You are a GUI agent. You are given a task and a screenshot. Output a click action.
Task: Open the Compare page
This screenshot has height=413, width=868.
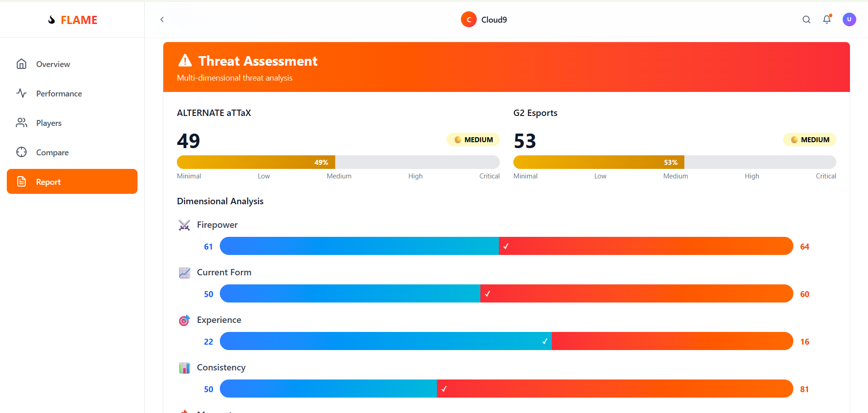coord(72,152)
